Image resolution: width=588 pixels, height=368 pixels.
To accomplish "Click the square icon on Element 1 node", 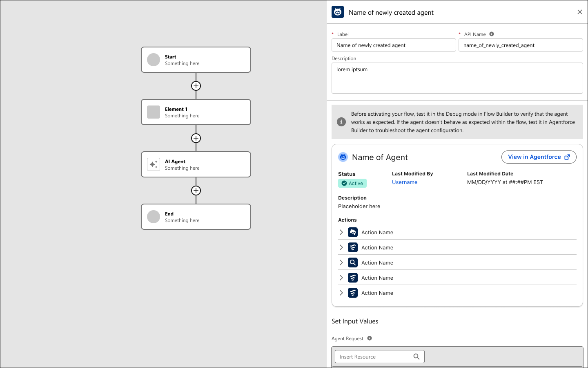I will [x=154, y=112].
